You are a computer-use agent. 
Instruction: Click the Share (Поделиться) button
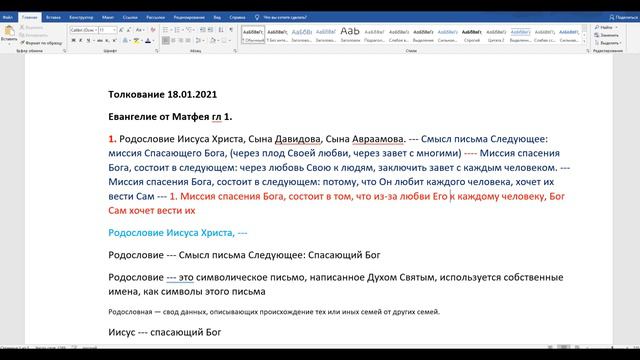pos(623,18)
